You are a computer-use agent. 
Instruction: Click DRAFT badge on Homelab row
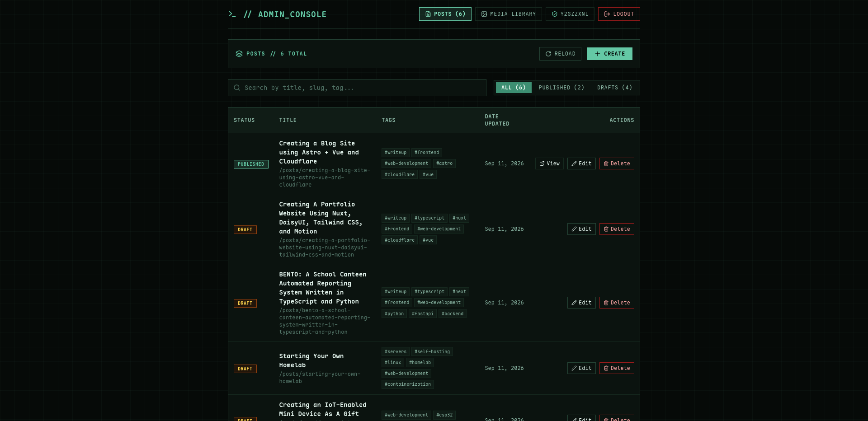click(x=245, y=369)
